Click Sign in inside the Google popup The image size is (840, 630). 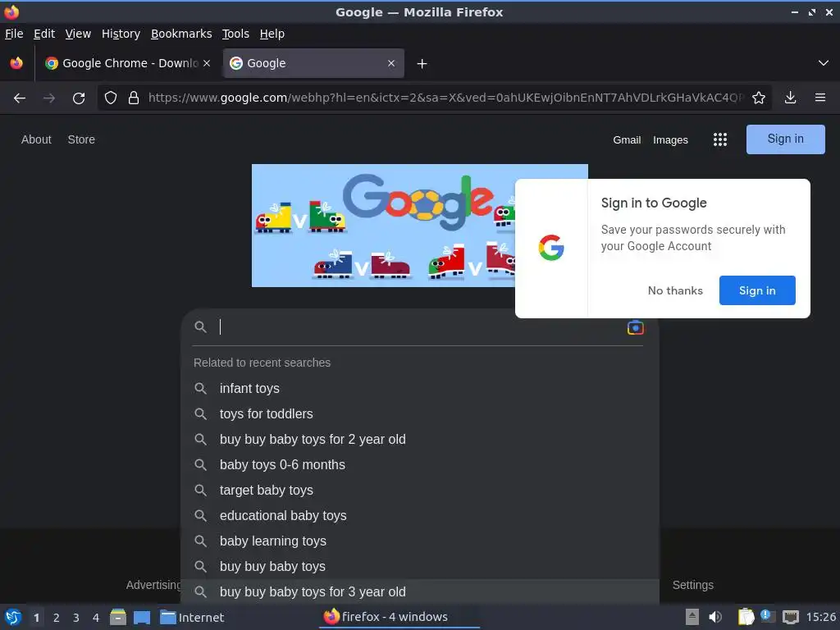pyautogui.click(x=757, y=290)
